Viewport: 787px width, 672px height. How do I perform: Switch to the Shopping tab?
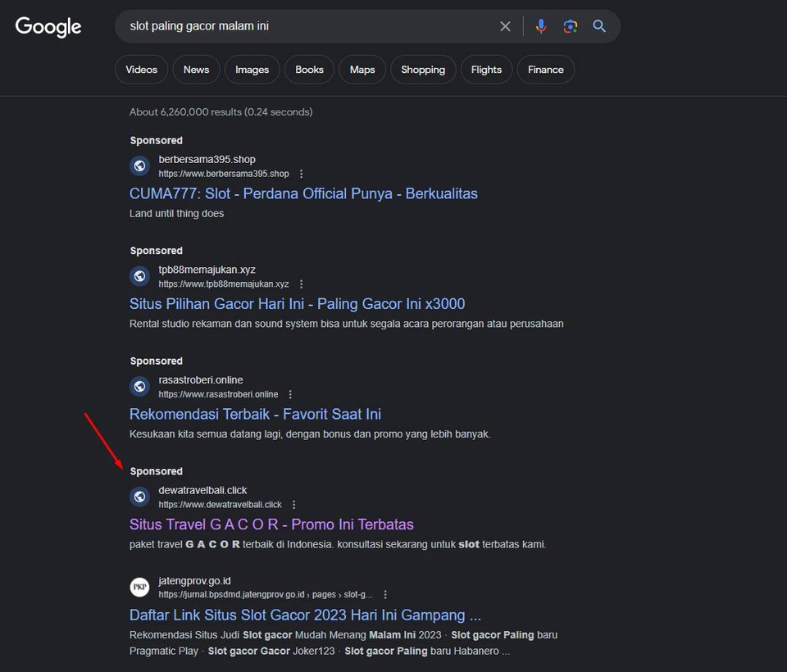click(423, 70)
